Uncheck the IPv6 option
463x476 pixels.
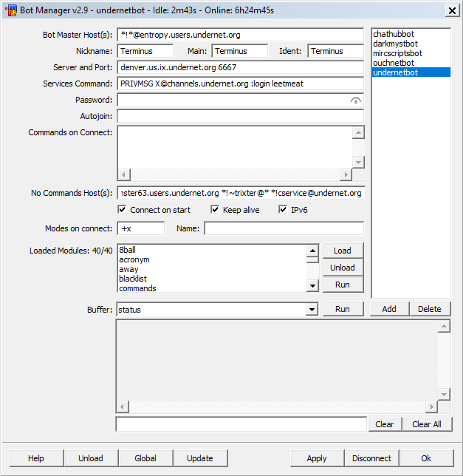click(283, 210)
